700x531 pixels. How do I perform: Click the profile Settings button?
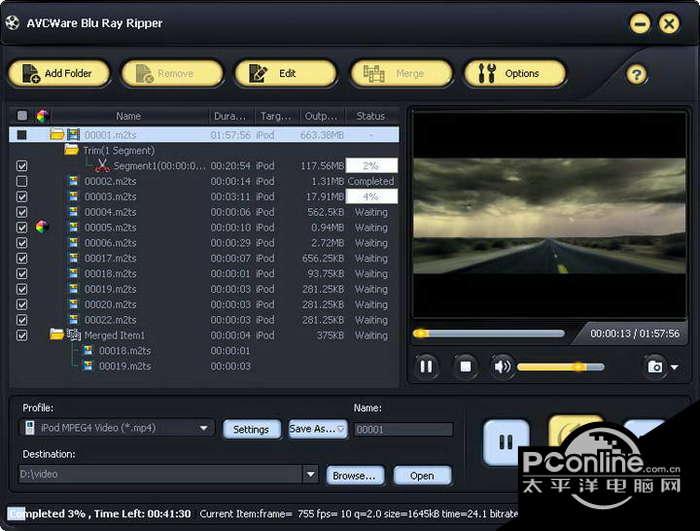[x=251, y=429]
